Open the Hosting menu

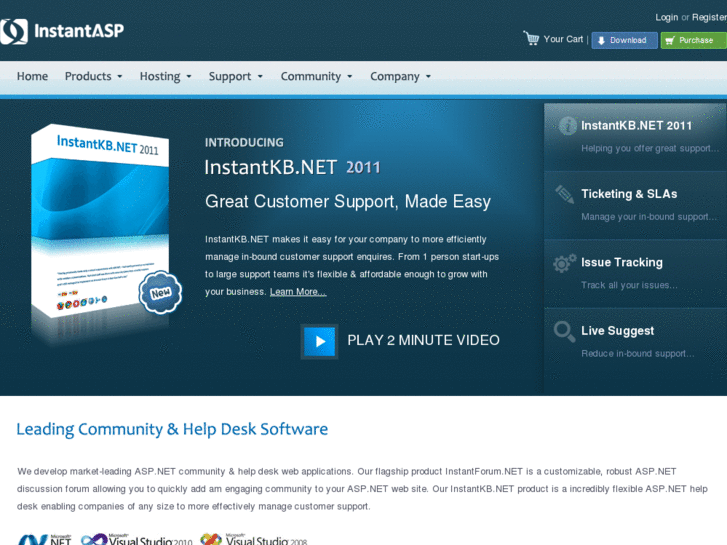tap(166, 76)
